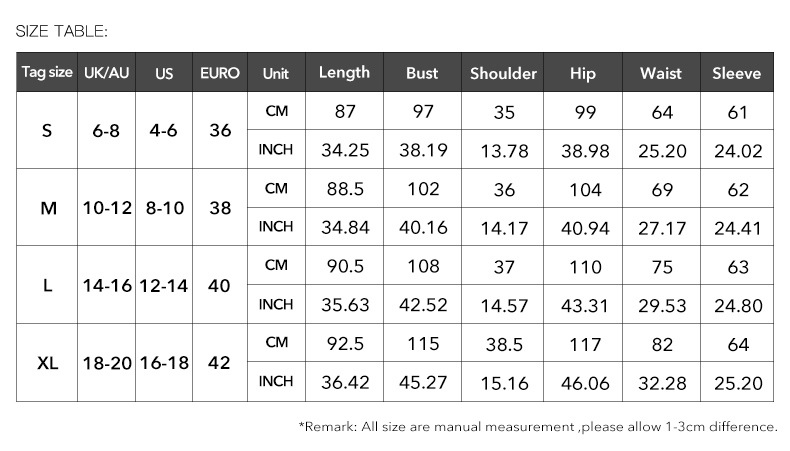Click the Sleeve column header

click(x=737, y=73)
